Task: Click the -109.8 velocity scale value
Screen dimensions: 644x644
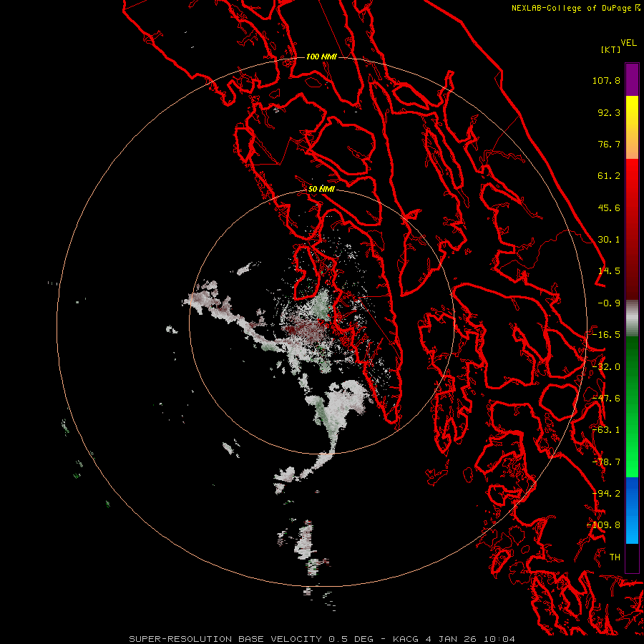Action: point(604,525)
